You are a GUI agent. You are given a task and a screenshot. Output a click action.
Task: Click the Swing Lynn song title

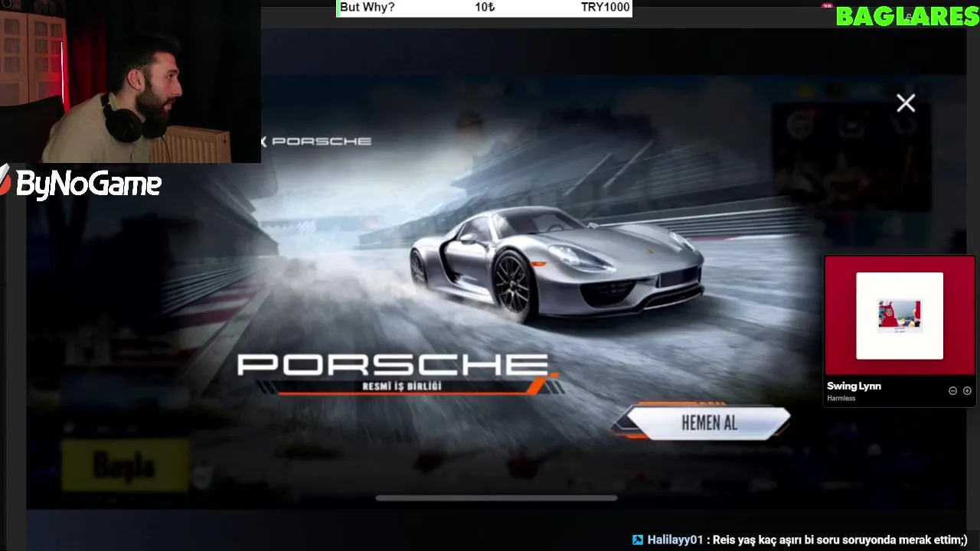coord(854,386)
